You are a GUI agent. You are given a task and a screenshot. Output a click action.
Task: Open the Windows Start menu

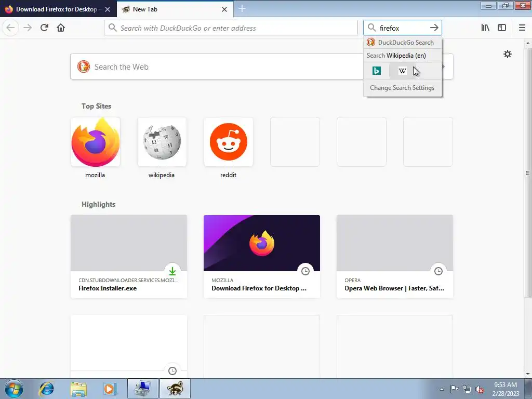pyautogui.click(x=14, y=389)
